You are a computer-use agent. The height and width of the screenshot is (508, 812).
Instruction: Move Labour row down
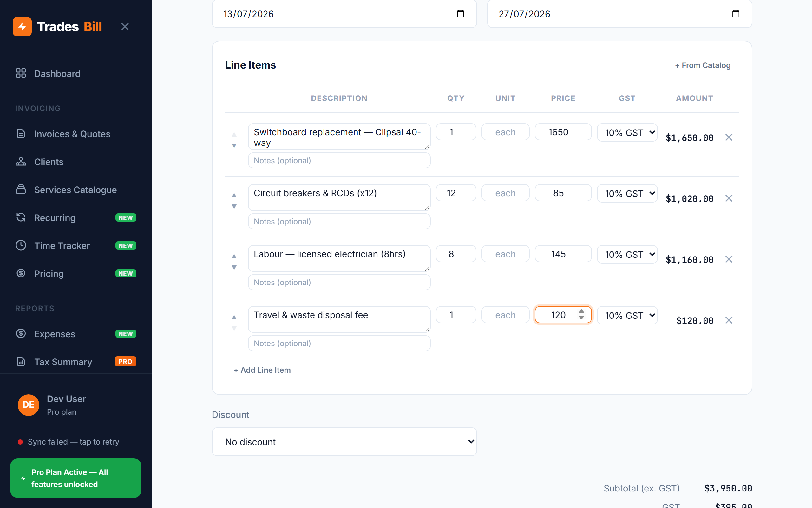coord(234,268)
